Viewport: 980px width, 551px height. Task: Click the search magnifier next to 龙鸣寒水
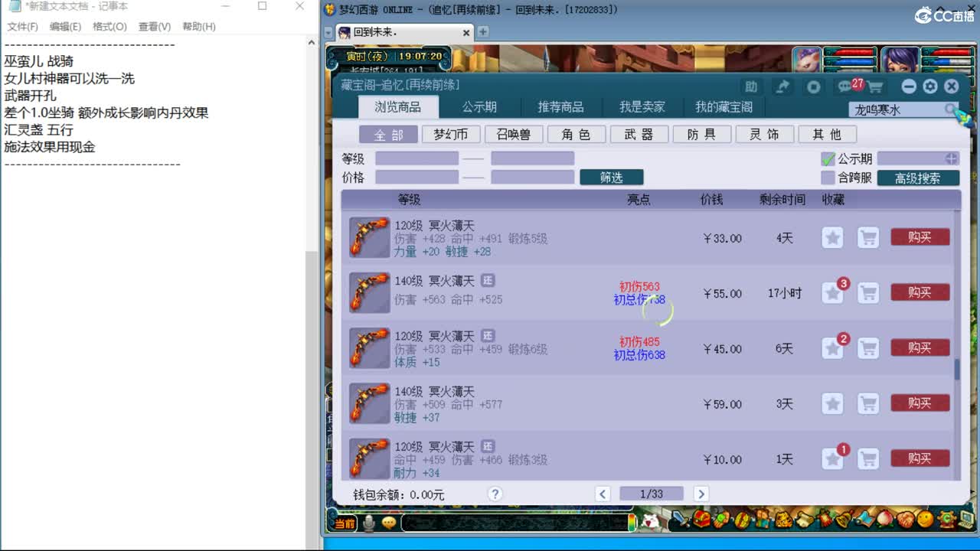pos(950,109)
